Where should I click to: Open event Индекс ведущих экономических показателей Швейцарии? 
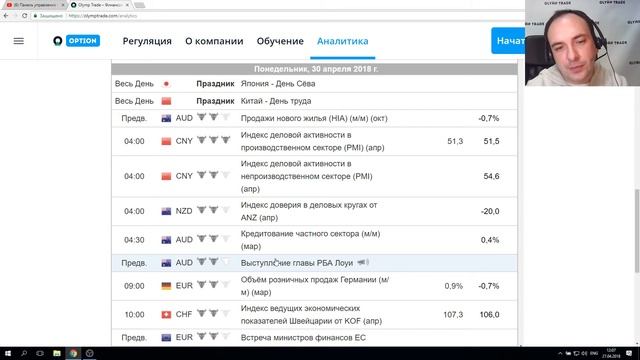(311, 315)
